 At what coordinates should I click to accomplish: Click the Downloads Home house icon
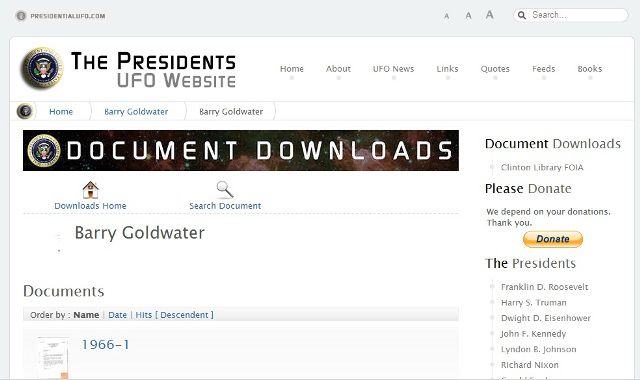click(x=90, y=190)
